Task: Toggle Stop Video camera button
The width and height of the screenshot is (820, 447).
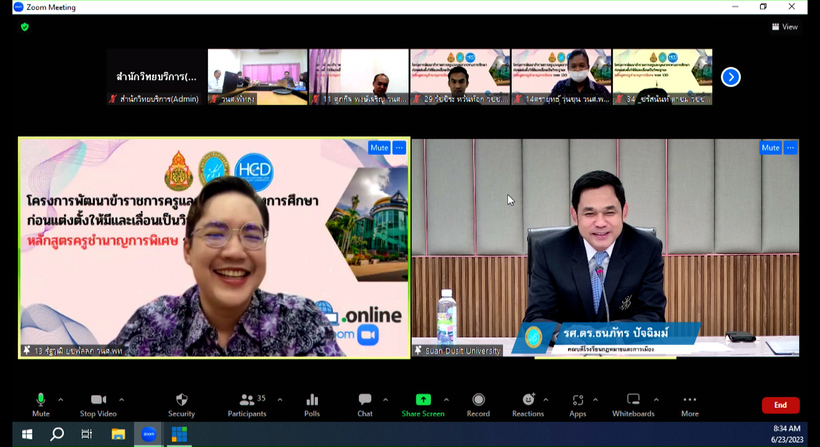Action: (x=98, y=404)
